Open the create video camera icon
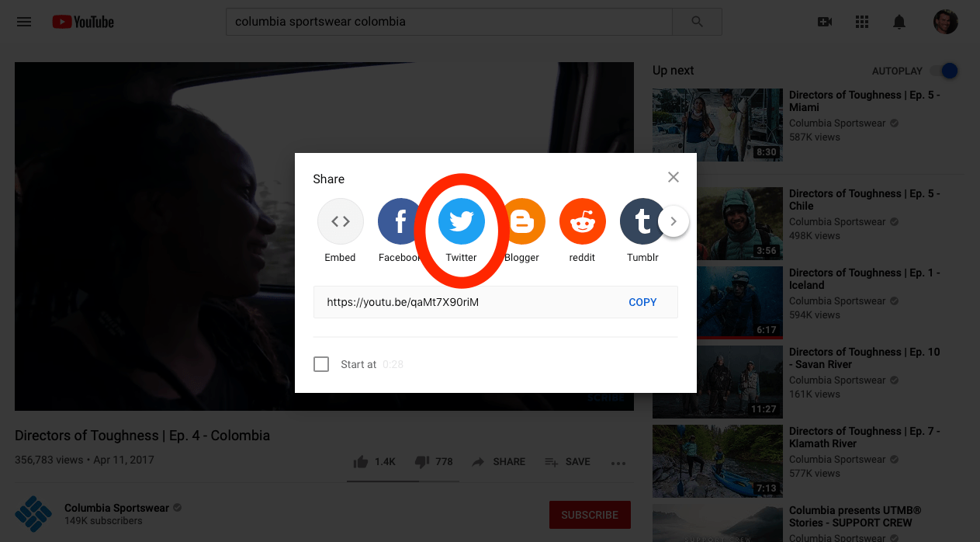 tap(825, 22)
